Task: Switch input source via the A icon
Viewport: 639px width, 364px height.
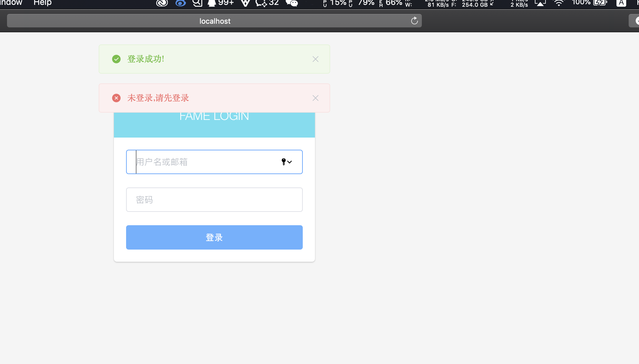Action: [x=621, y=3]
